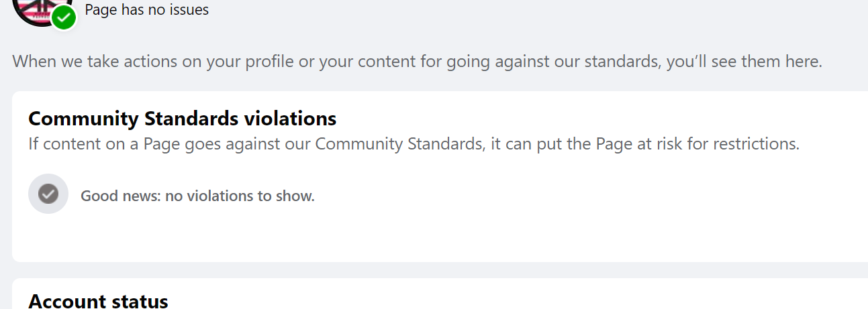The height and width of the screenshot is (309, 868).
Task: Click the white checkmark inside the green badge
Action: coord(64,18)
